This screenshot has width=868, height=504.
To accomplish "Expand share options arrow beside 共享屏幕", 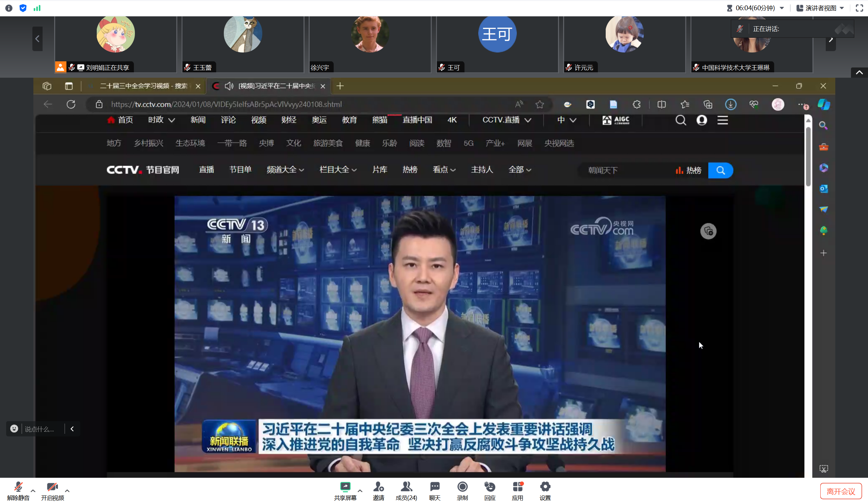I will [360, 491].
